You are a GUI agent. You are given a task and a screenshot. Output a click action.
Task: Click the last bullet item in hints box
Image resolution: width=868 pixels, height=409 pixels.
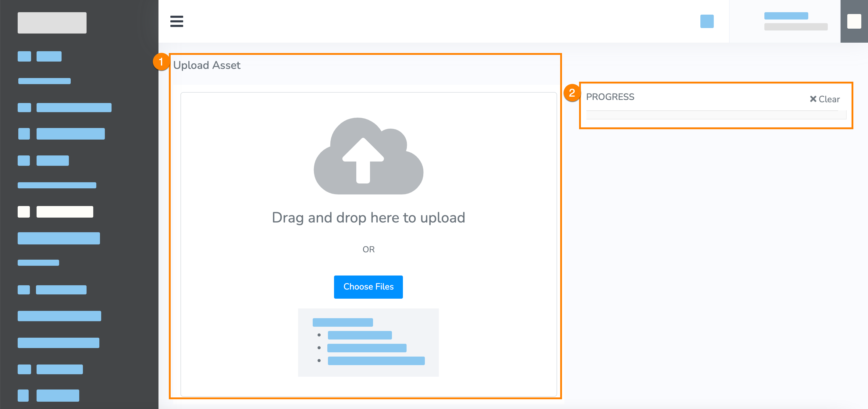(x=376, y=361)
